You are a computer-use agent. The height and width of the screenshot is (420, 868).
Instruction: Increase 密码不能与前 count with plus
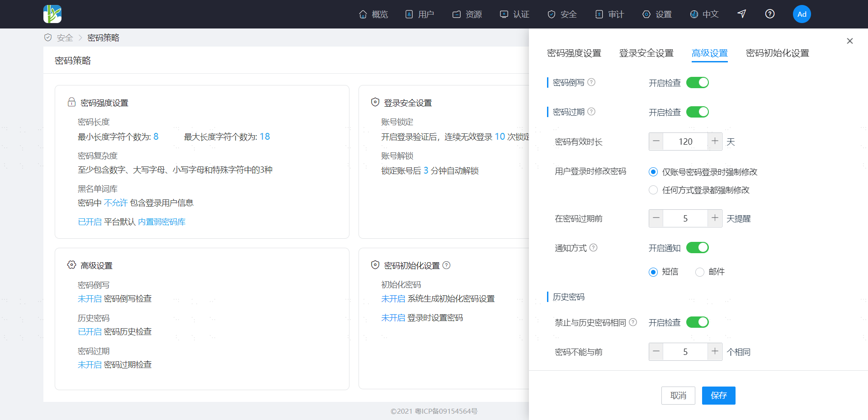pos(715,352)
